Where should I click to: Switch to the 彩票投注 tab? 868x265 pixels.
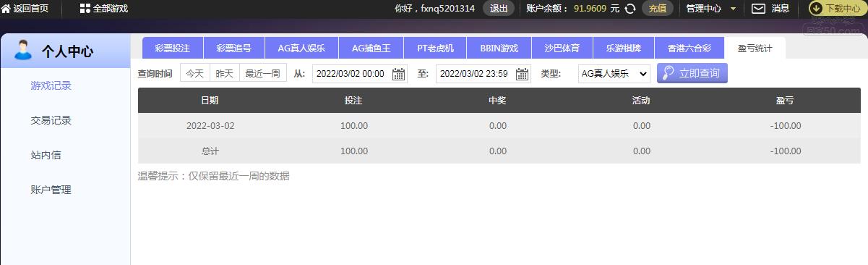(x=173, y=48)
